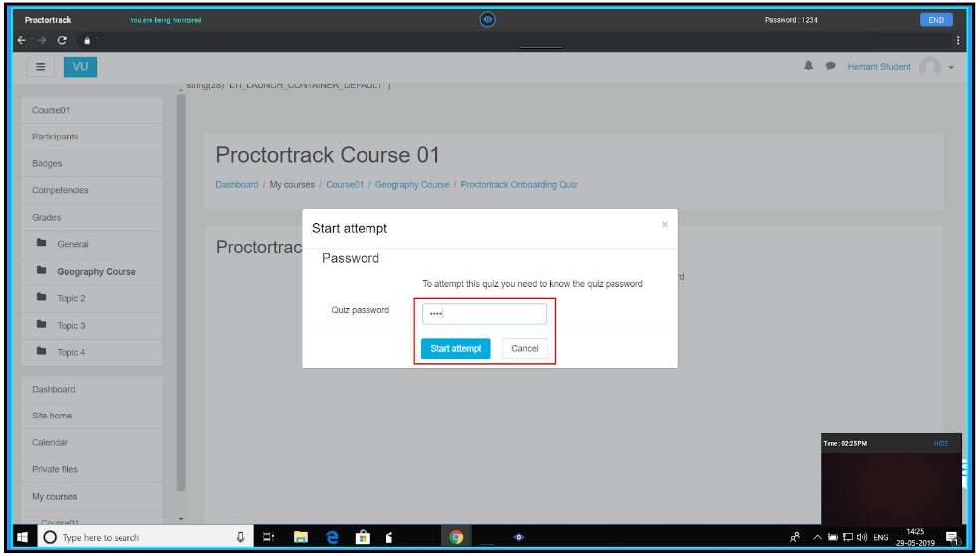Open the messages chat icon
This screenshot has height=556, width=980.
(830, 66)
